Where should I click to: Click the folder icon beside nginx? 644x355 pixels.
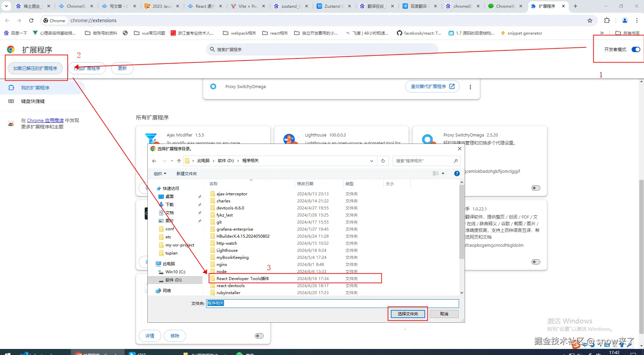point(213,265)
